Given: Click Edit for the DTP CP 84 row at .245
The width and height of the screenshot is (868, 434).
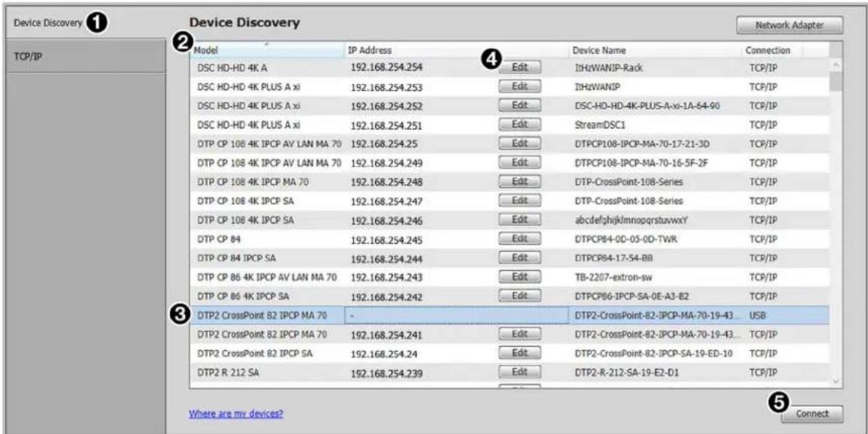Looking at the screenshot, I should (520, 239).
